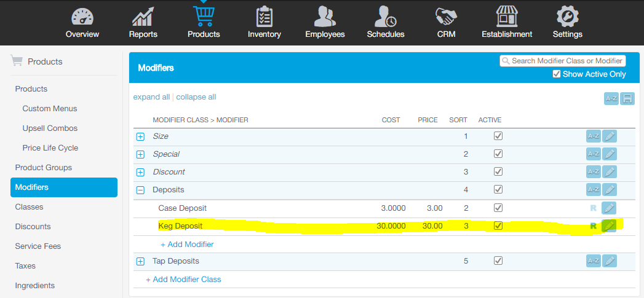Click the + Add Modifier Class link

183,280
